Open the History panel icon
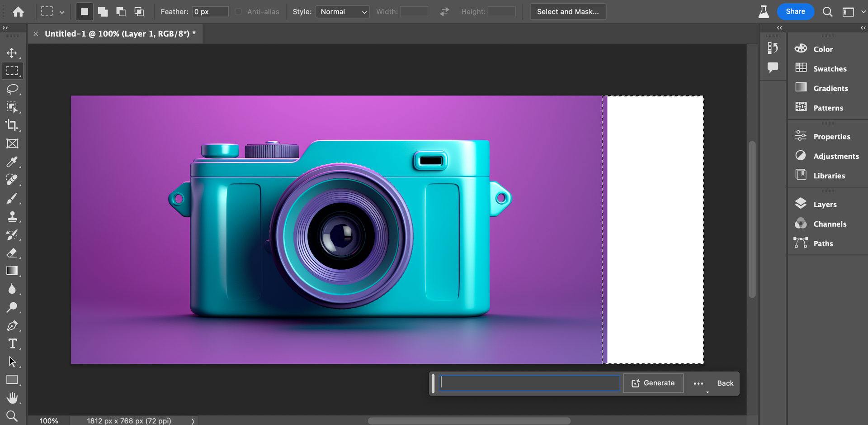 tap(773, 48)
